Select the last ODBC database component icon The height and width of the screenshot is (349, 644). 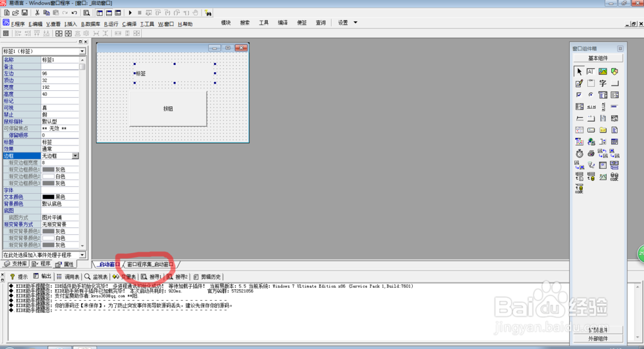[579, 189]
